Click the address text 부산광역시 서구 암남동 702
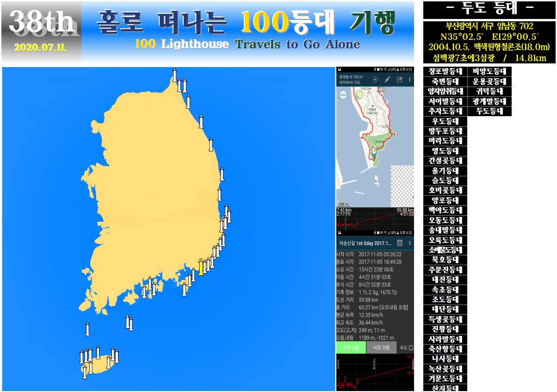This screenshot has height=392, width=557. click(x=489, y=26)
